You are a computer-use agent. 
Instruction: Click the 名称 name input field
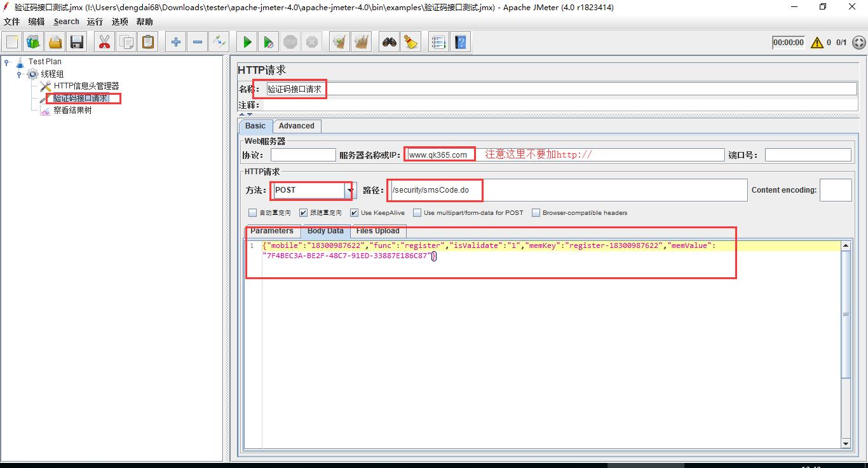pos(561,89)
